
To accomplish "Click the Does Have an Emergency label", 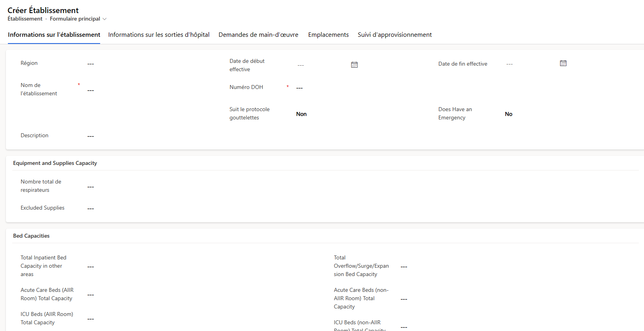I will click(x=455, y=113).
